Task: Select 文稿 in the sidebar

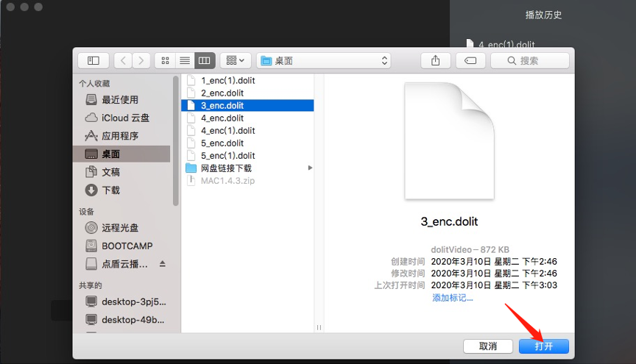Action: coord(121,172)
